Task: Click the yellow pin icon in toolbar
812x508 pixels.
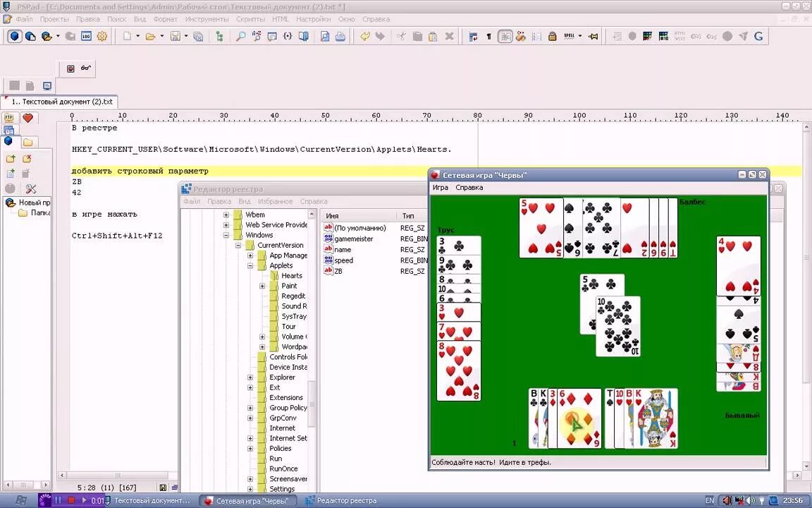Action: (x=593, y=36)
